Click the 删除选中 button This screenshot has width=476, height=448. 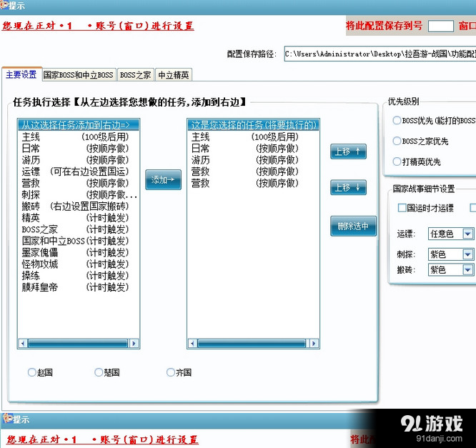[353, 226]
